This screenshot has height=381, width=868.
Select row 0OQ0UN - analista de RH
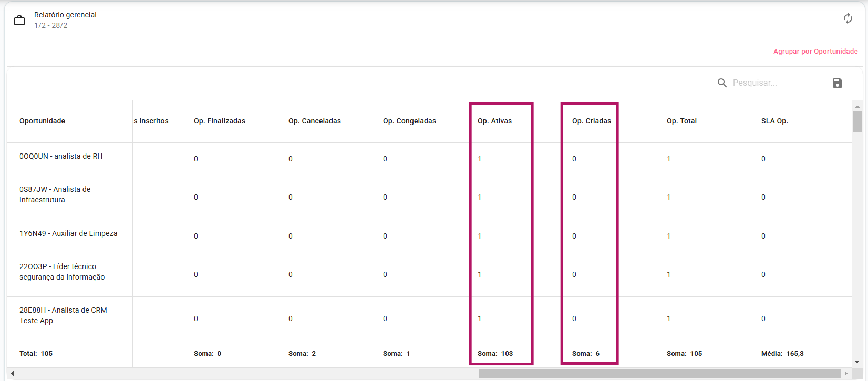coord(61,157)
